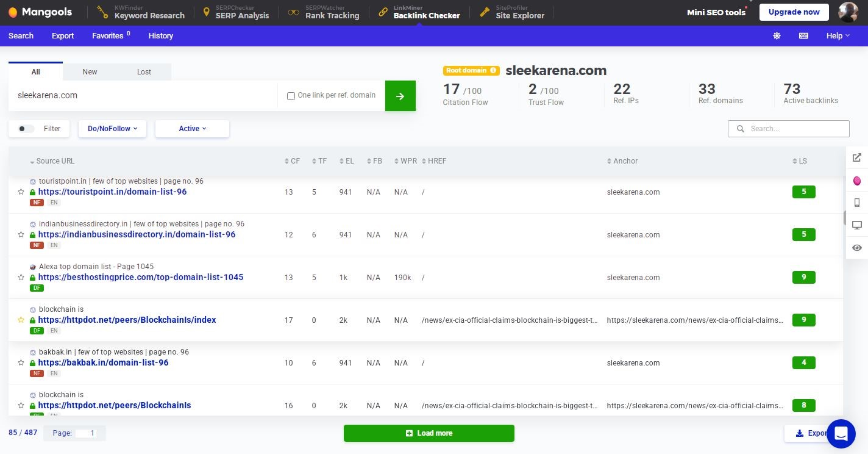
Task: Open the chat support bubble
Action: pos(841,434)
